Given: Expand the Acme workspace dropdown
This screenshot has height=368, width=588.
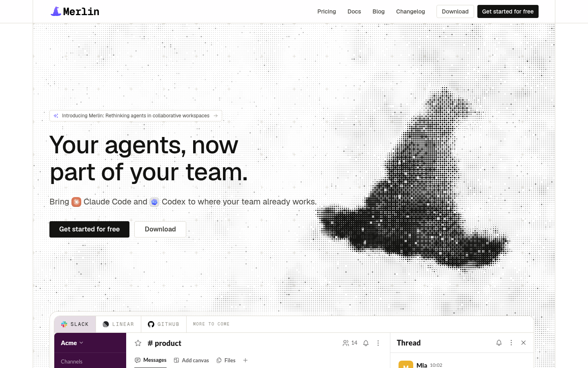Looking at the screenshot, I should pyautogui.click(x=72, y=343).
